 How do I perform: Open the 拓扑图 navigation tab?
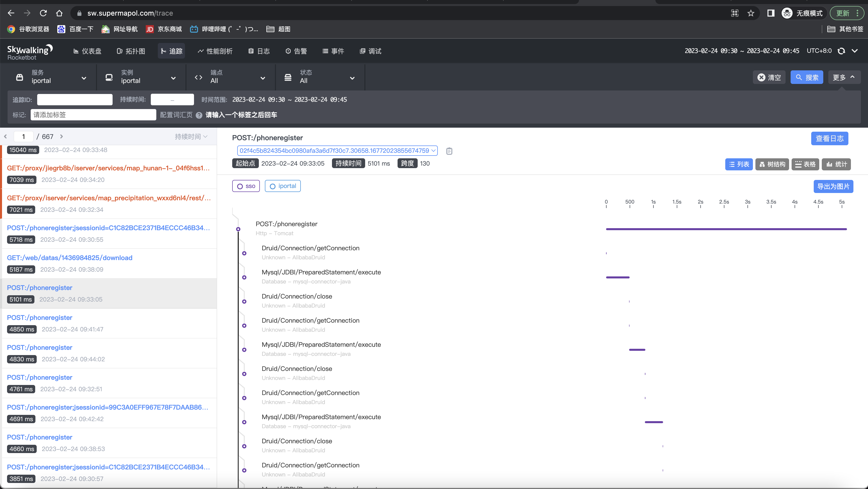tap(131, 51)
